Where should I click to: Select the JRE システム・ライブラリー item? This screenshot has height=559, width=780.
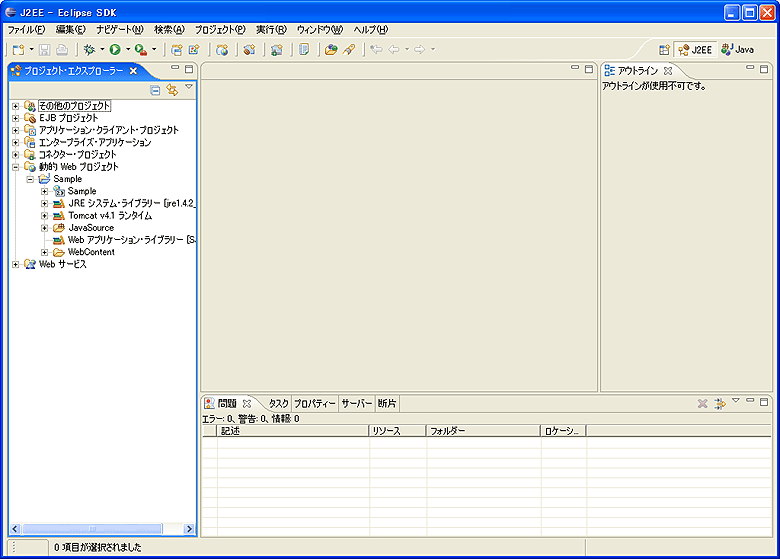click(x=132, y=203)
